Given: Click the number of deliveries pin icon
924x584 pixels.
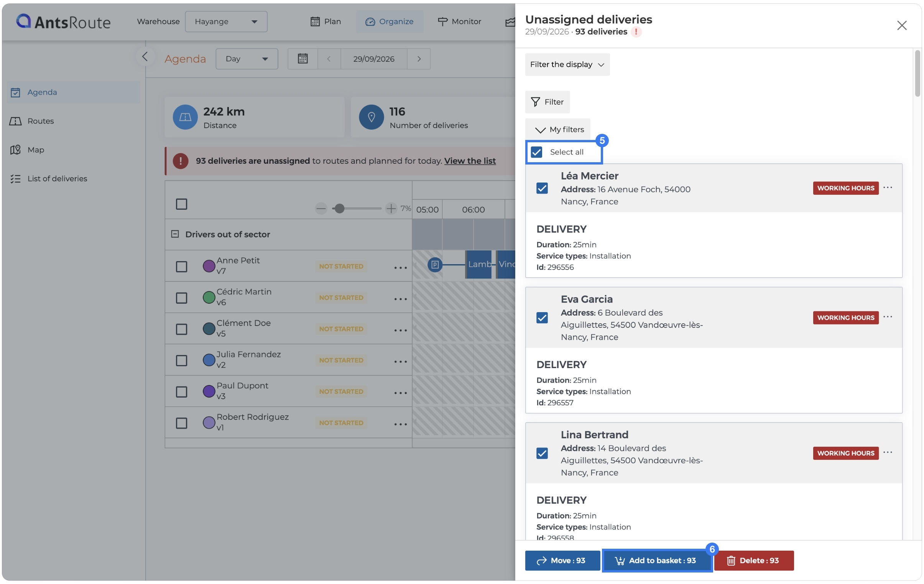Looking at the screenshot, I should tap(371, 117).
